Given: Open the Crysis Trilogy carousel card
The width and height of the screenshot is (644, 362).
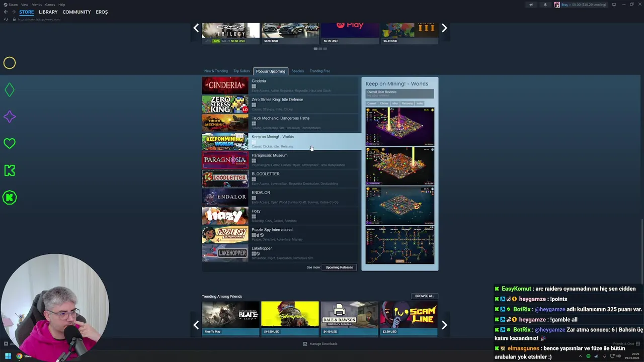Looking at the screenshot, I should 231,34.
